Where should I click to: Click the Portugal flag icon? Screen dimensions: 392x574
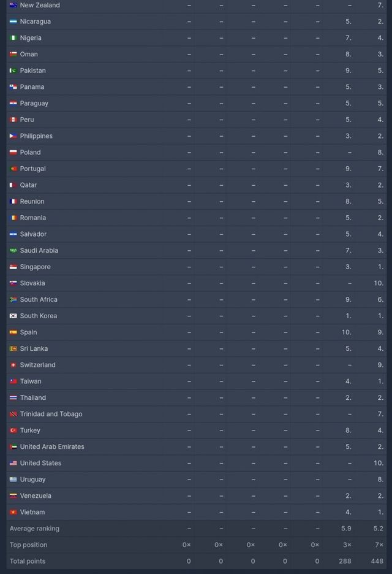click(x=13, y=169)
